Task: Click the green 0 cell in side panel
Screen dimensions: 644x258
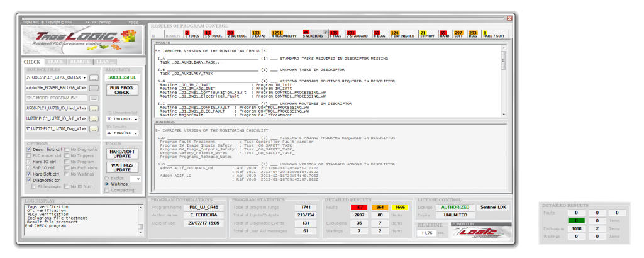Action: click(x=576, y=221)
